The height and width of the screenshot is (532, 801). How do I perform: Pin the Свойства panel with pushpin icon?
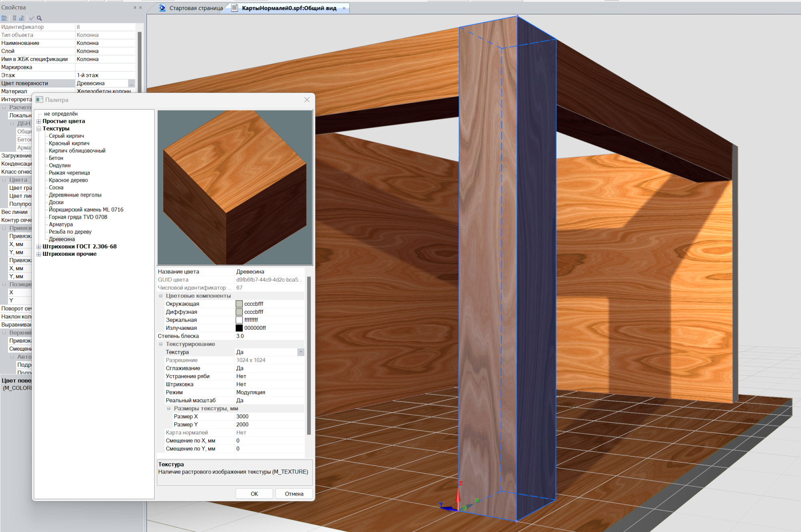[x=135, y=8]
